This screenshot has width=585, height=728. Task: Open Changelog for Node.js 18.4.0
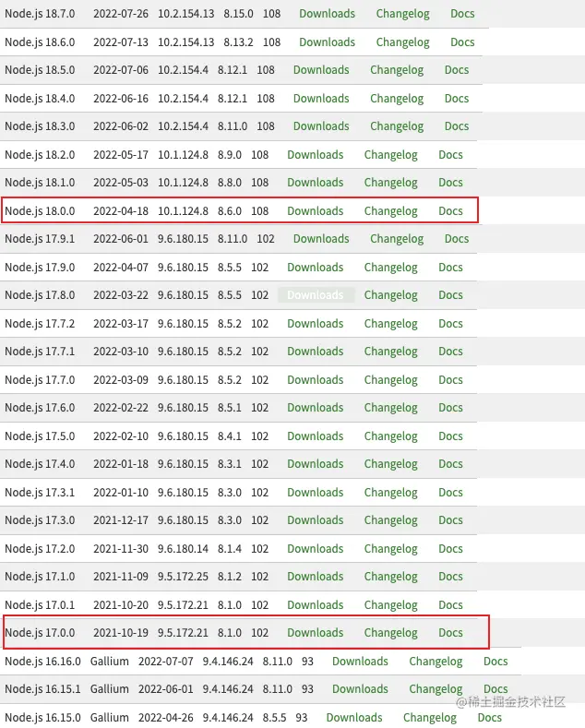[397, 100]
